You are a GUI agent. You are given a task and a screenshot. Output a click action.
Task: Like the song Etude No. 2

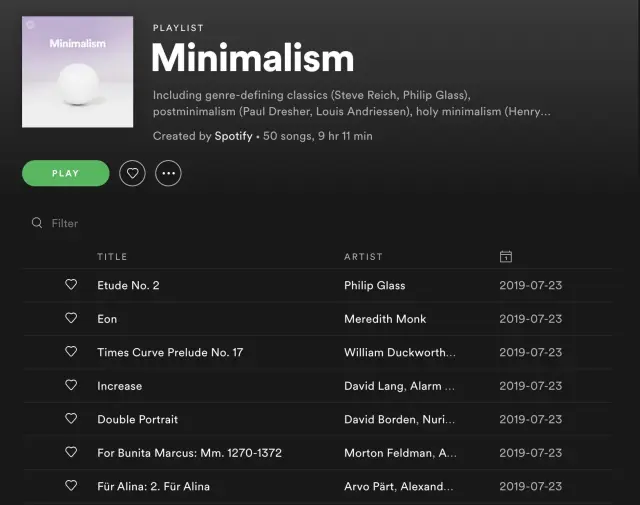(71, 285)
